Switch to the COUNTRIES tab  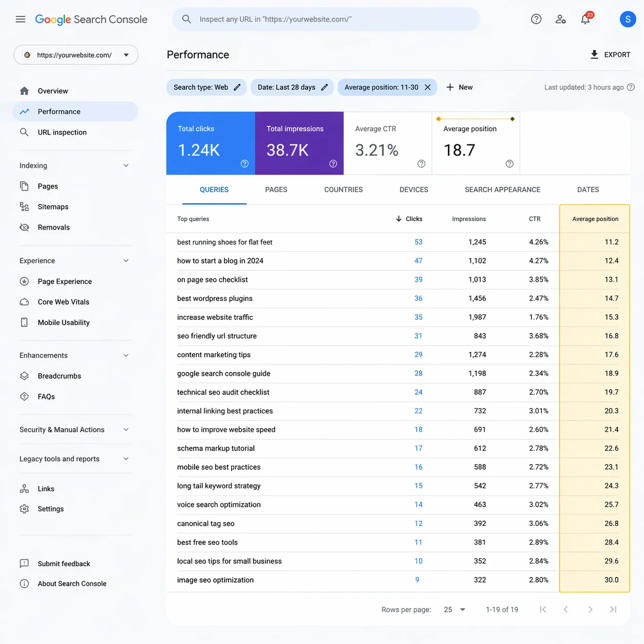[344, 190]
